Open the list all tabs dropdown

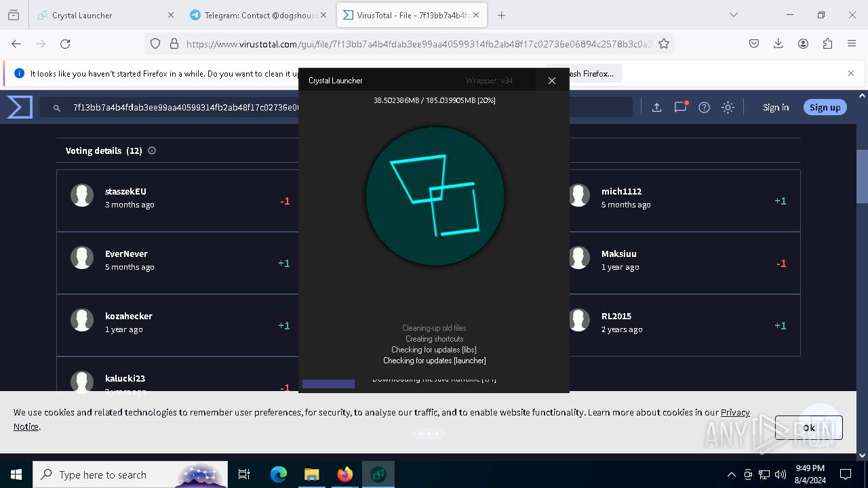(733, 15)
